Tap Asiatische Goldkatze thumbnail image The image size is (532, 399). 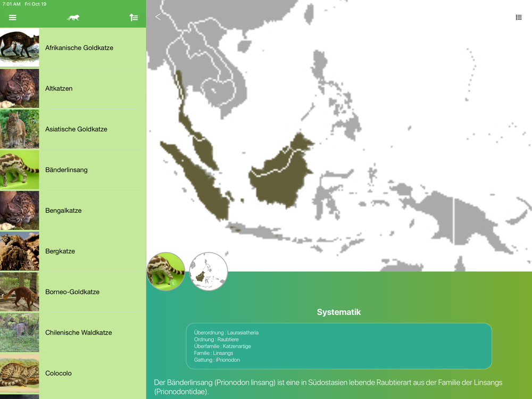[19, 129]
